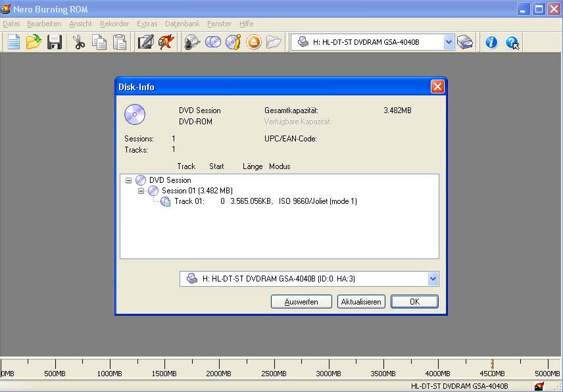Screen dimensions: 563x392
Task: Open the Fenster menu
Action: (x=220, y=24)
